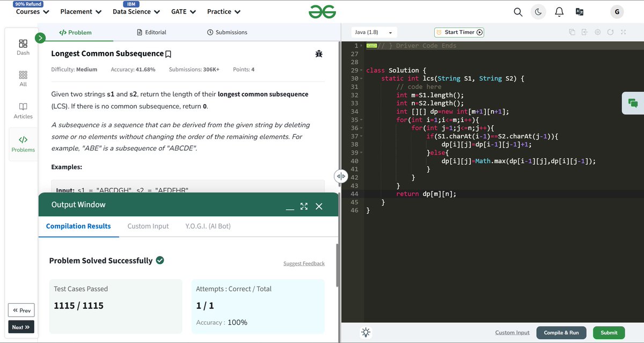Expand the Output Window to fullscreen
This screenshot has height=343, width=644.
click(x=304, y=206)
